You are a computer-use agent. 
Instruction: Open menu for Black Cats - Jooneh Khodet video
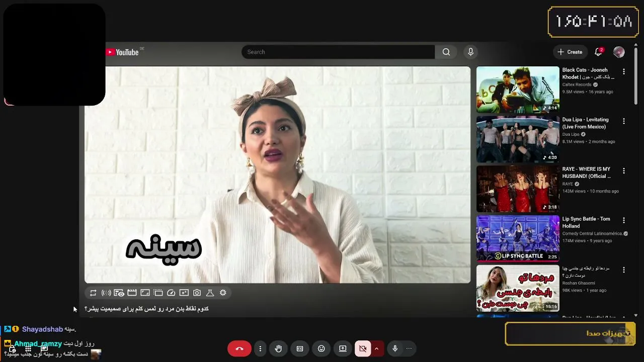click(x=624, y=71)
